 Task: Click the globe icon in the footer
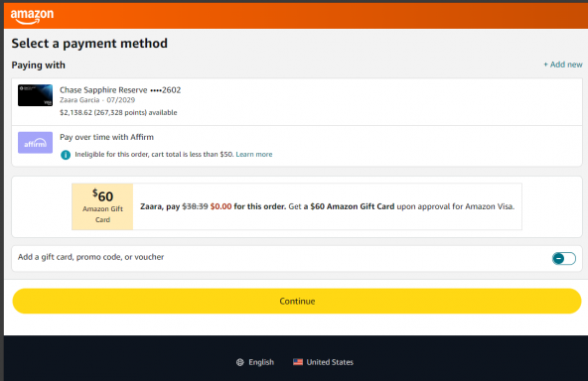(240, 362)
